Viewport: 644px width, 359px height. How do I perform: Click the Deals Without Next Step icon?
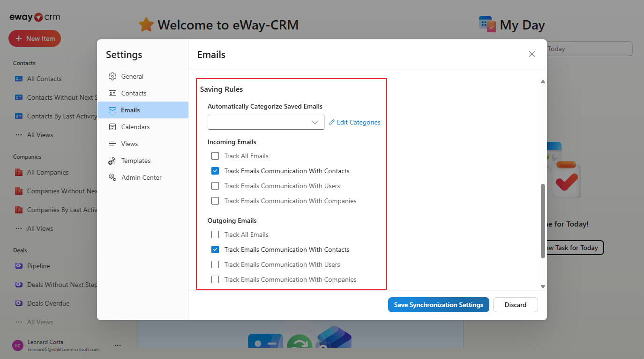coord(19,285)
